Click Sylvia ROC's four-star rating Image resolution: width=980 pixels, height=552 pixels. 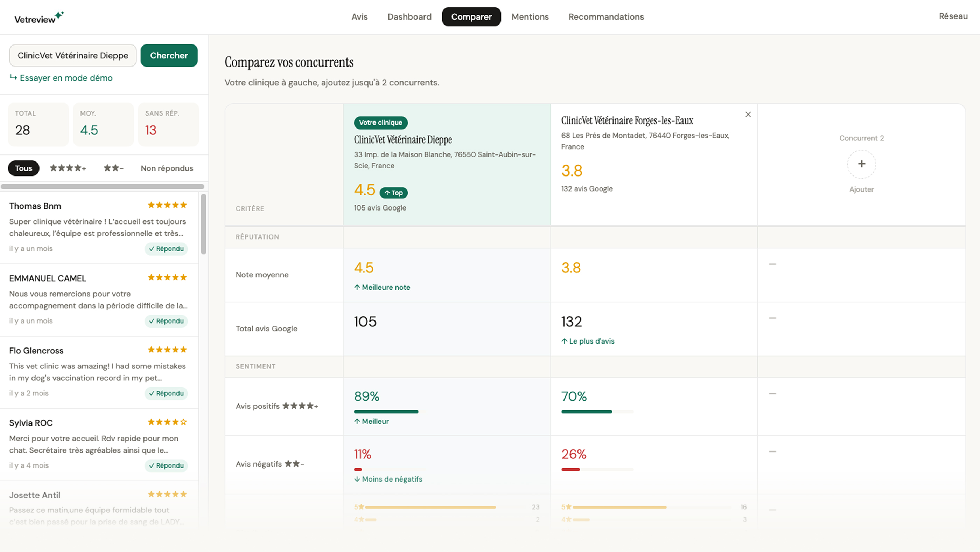[167, 422]
